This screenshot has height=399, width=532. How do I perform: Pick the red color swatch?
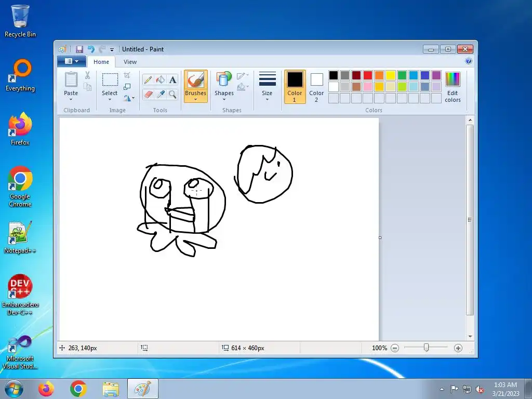(368, 75)
